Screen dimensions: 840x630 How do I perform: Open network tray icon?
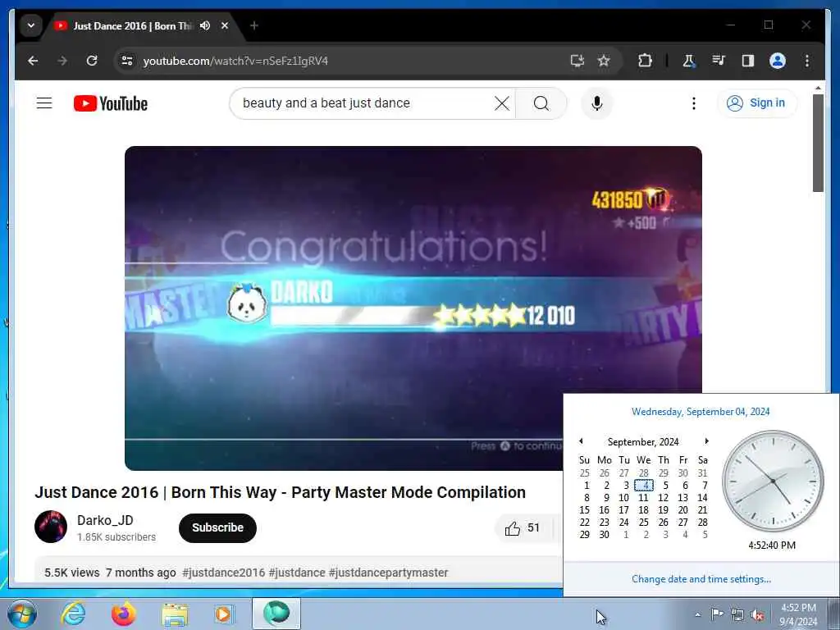(x=737, y=614)
